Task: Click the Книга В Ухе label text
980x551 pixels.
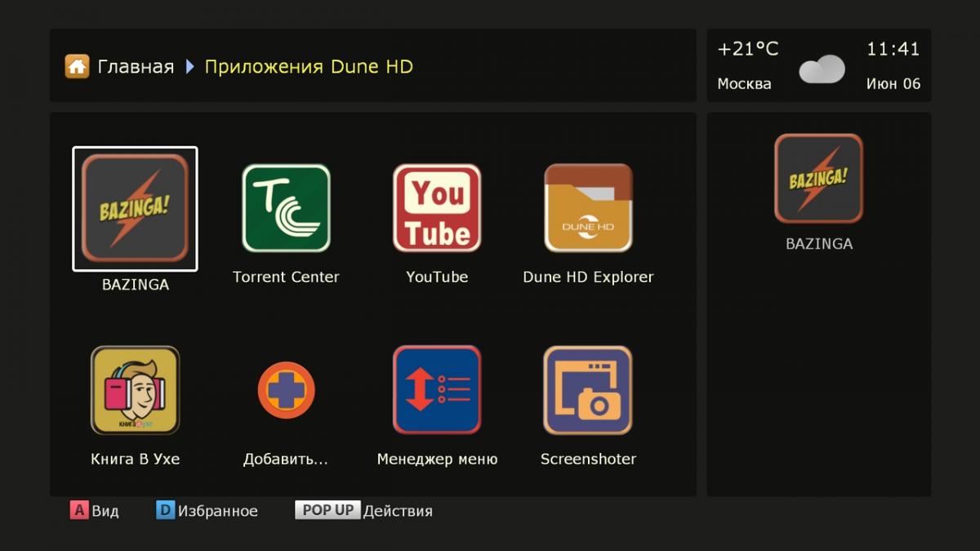Action: click(135, 459)
